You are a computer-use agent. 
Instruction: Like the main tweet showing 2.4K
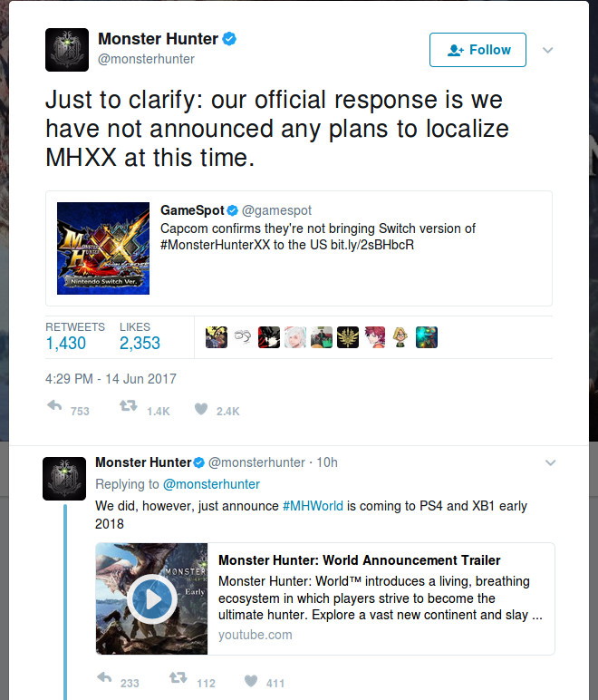click(201, 408)
